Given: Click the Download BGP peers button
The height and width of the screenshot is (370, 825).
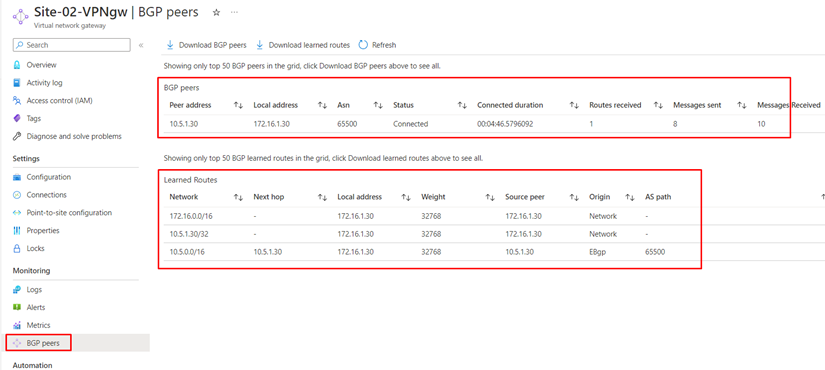Looking at the screenshot, I should point(207,45).
